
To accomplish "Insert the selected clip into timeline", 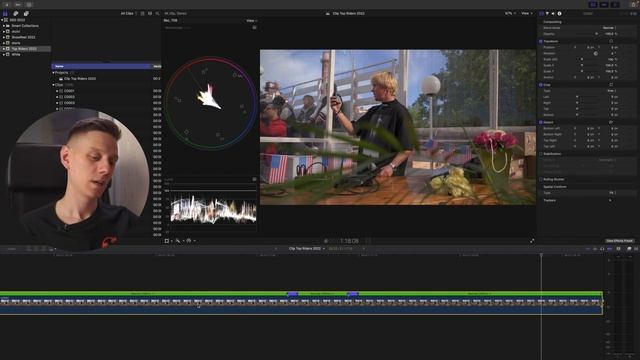I will [x=36, y=249].
